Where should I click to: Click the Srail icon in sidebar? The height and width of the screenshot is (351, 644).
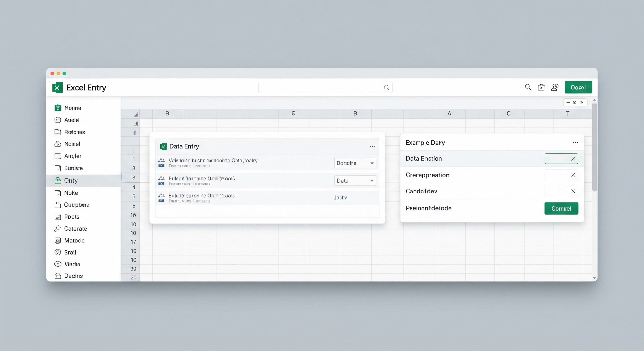click(58, 252)
